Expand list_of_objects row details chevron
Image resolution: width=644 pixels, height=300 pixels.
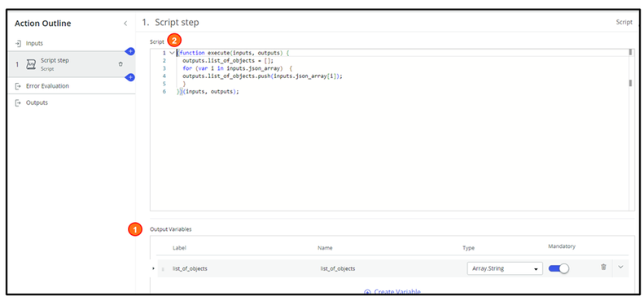620,267
